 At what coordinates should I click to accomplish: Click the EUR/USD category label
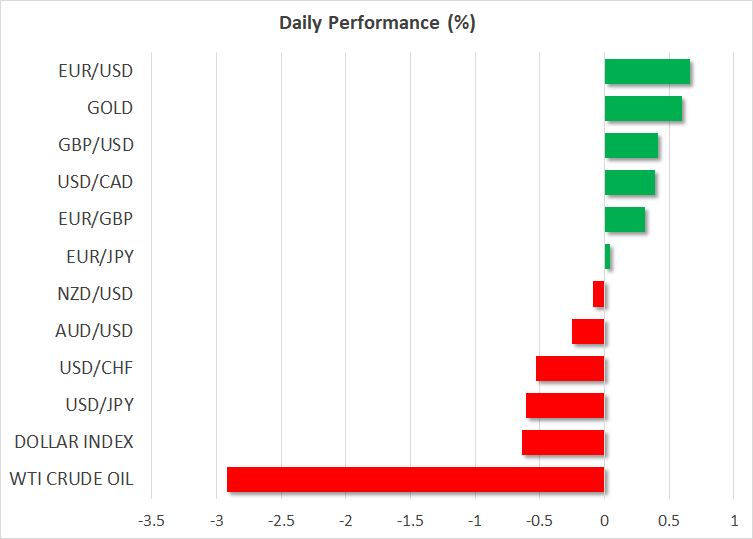point(96,71)
